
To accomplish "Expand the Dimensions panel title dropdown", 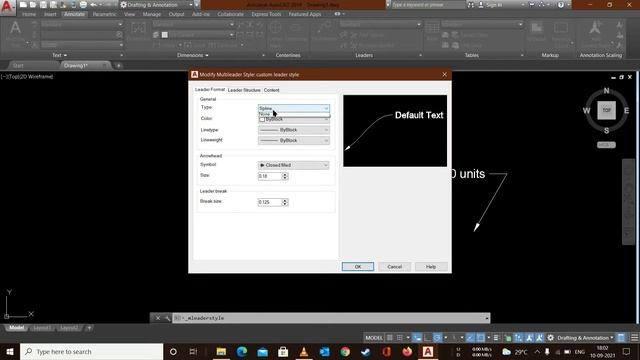I will coord(193,55).
